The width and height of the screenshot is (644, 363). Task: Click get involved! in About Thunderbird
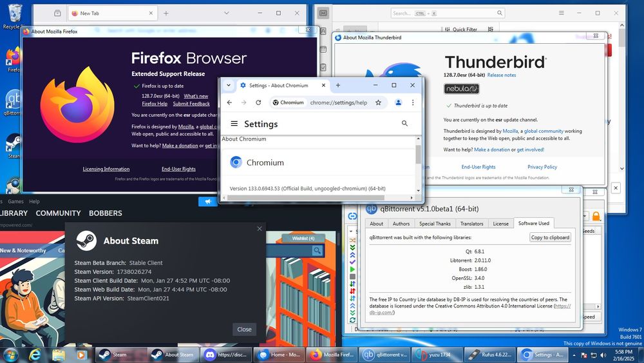(x=530, y=150)
